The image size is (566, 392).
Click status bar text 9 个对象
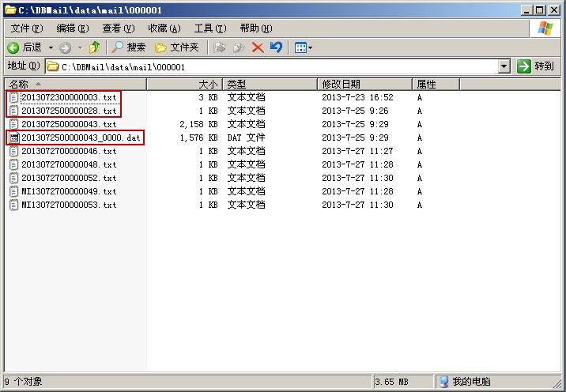(x=23, y=382)
